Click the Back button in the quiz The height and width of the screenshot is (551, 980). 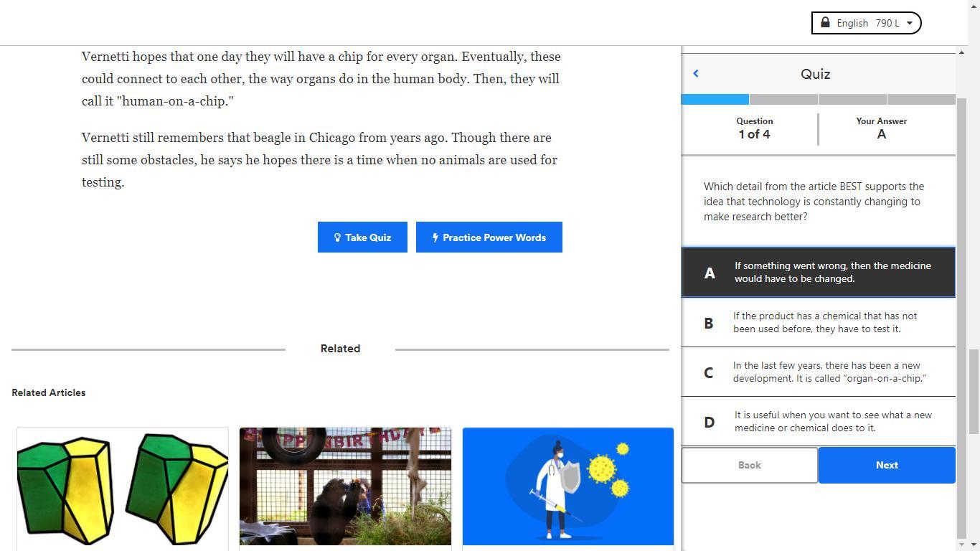click(749, 465)
